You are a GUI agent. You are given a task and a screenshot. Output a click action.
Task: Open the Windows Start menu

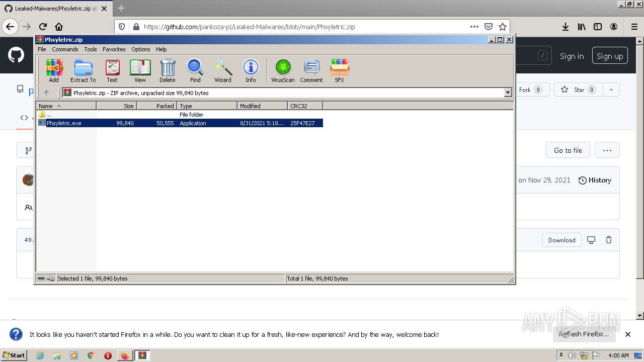point(14,355)
